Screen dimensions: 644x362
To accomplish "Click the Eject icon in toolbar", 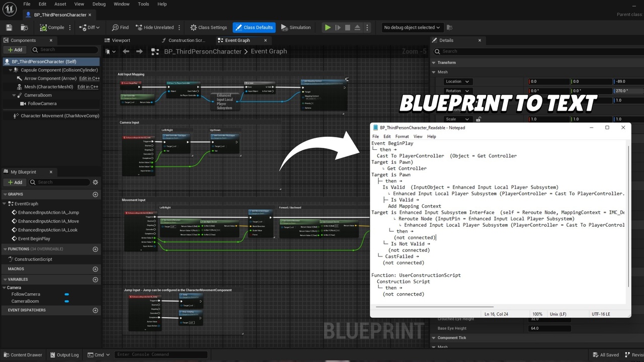I will [357, 28].
